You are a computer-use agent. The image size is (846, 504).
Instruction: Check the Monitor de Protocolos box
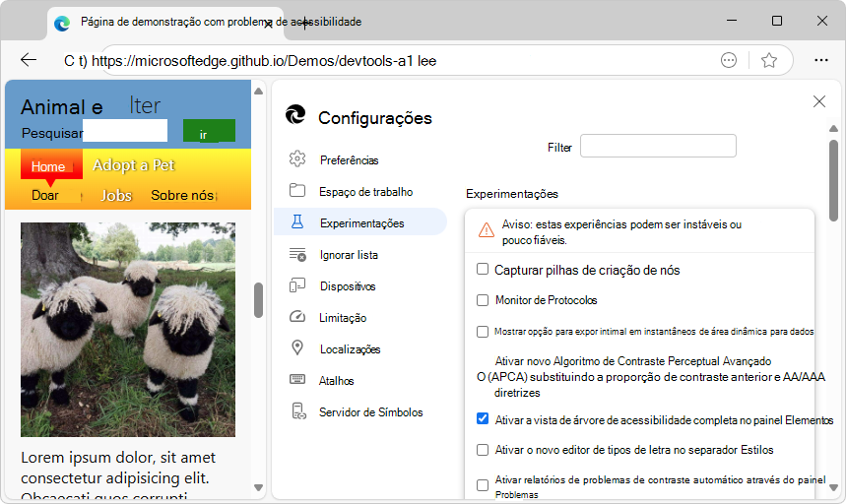483,299
